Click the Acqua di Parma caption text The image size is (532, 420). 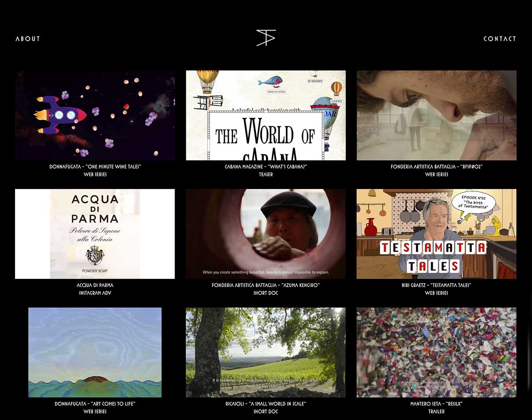pyautogui.click(x=95, y=285)
